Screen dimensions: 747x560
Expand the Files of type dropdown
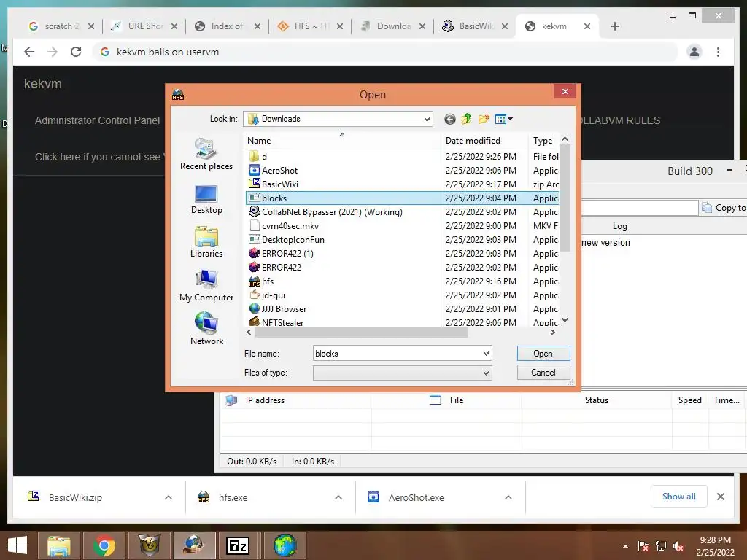(x=486, y=373)
